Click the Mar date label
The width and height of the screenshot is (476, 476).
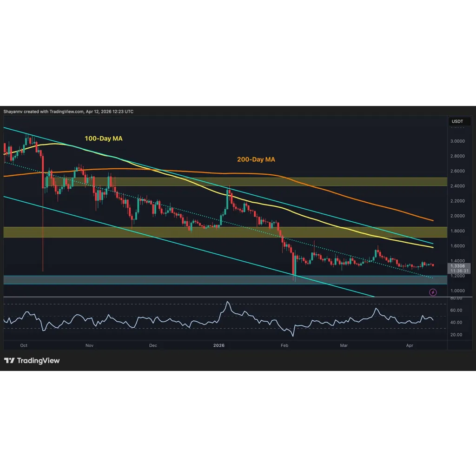(x=344, y=345)
